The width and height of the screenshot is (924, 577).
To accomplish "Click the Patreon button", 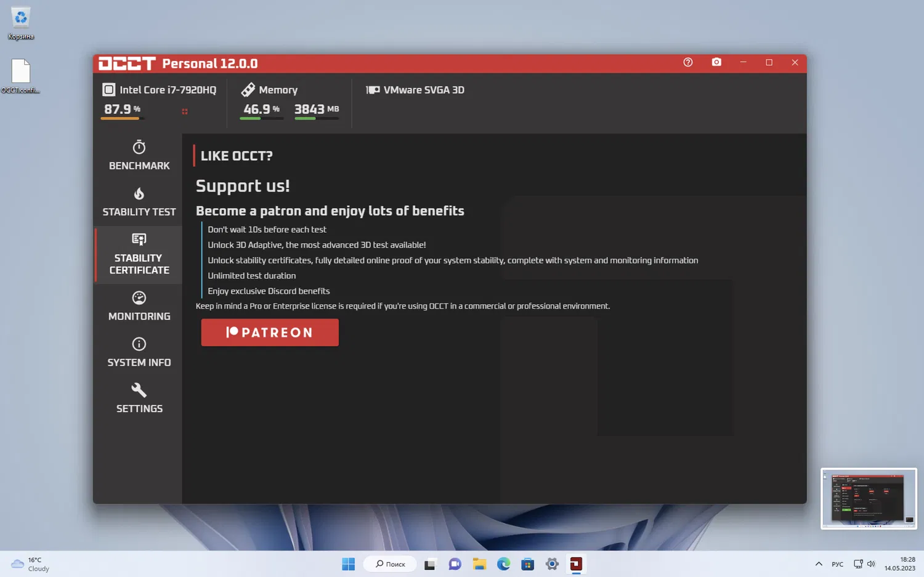I will click(270, 333).
